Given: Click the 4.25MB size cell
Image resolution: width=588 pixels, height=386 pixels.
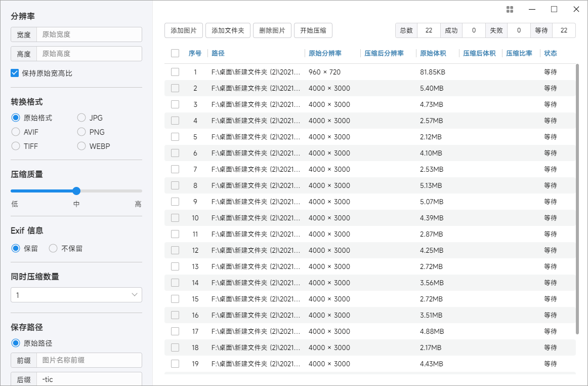Looking at the screenshot, I should coord(432,250).
